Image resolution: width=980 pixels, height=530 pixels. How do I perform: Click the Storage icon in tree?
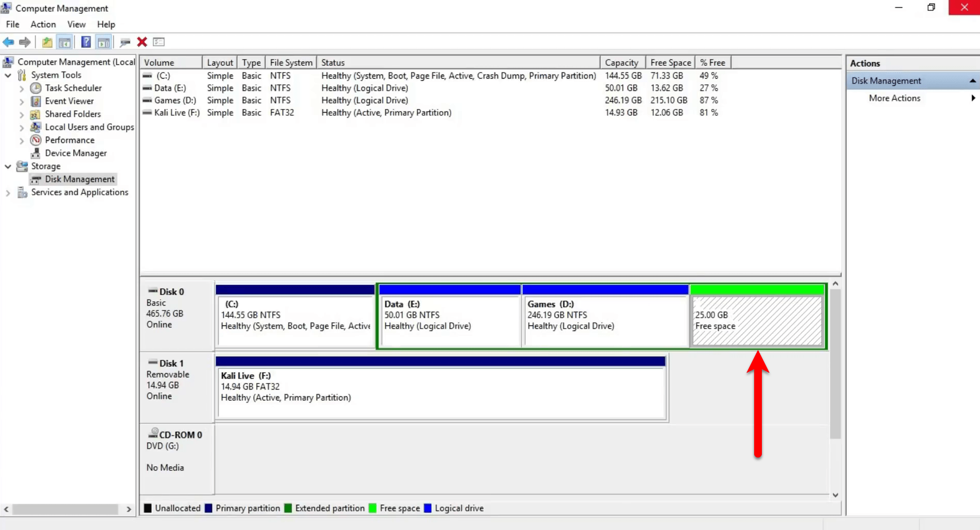point(22,166)
